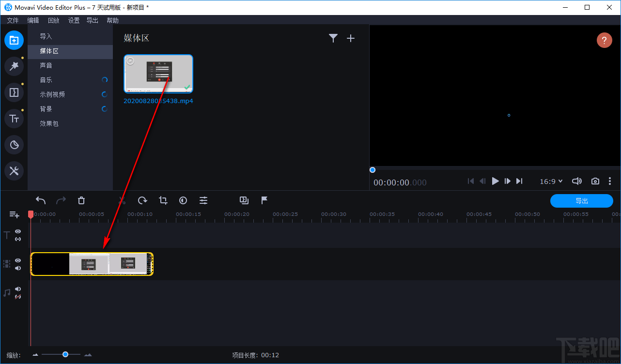Image resolution: width=621 pixels, height=364 pixels.
Task: Redo the undone action
Action: click(61, 200)
